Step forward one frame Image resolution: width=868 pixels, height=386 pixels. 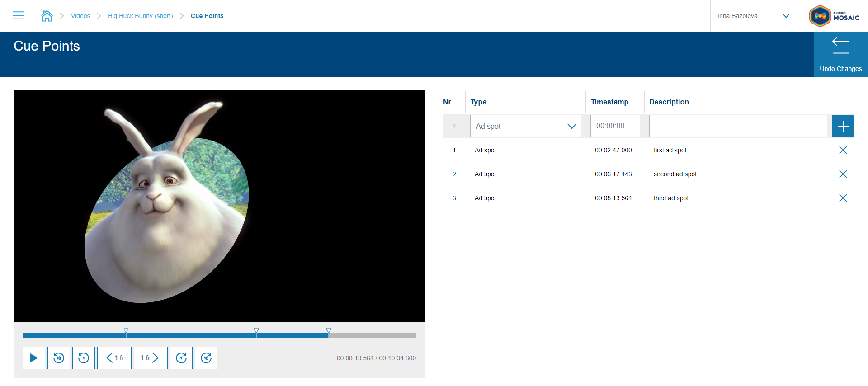pyautogui.click(x=151, y=358)
